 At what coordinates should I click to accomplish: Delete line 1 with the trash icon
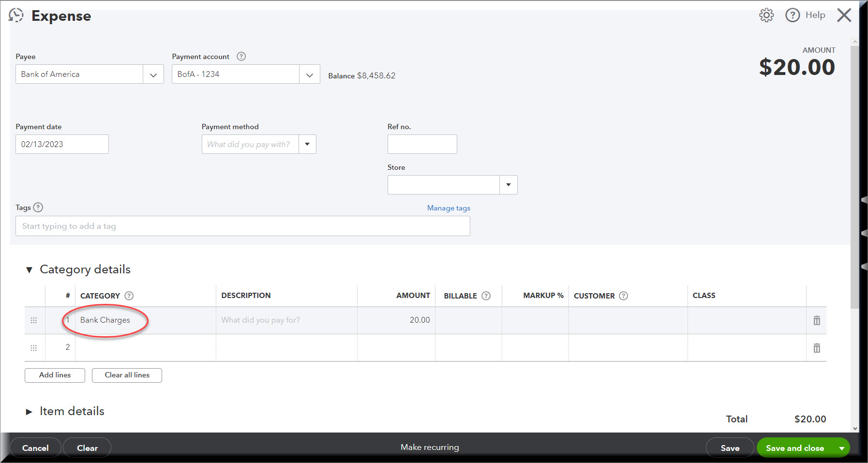tap(817, 320)
